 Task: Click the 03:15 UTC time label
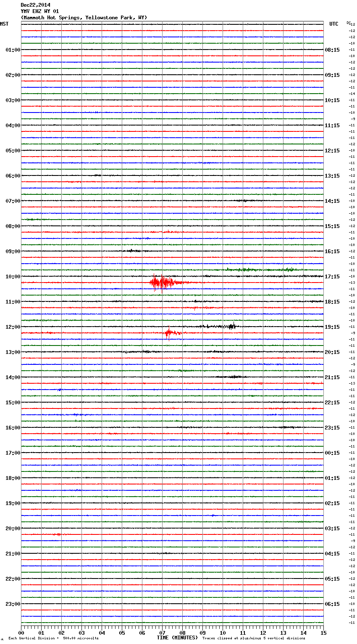click(332, 529)
